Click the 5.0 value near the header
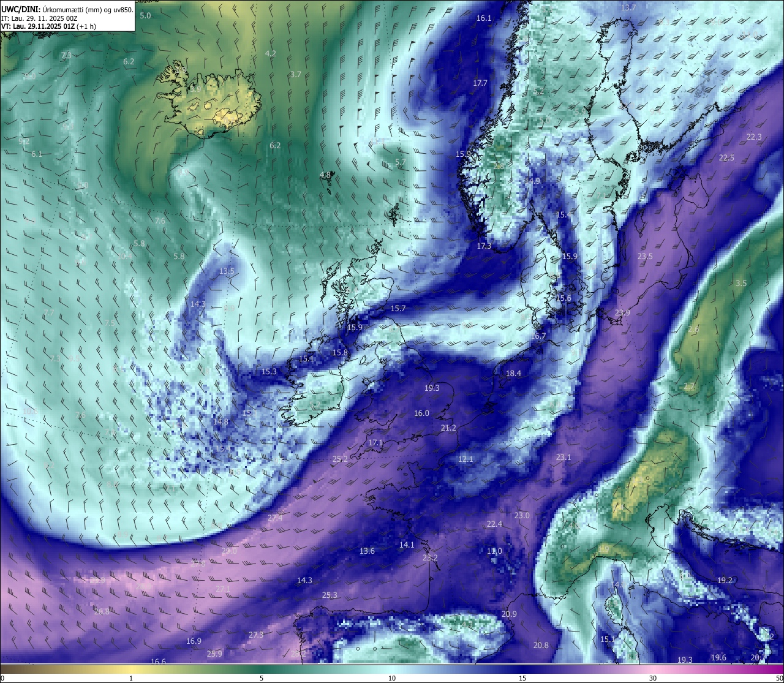 pos(145,15)
